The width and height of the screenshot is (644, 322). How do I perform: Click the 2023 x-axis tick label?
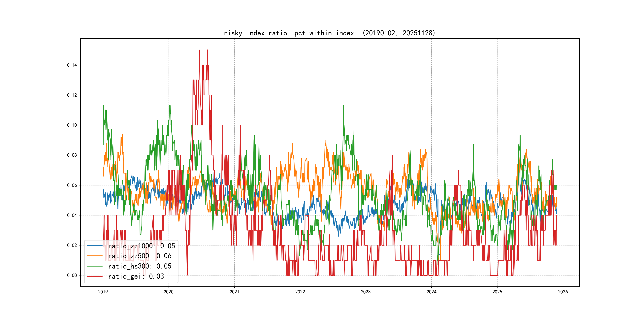coord(366,292)
